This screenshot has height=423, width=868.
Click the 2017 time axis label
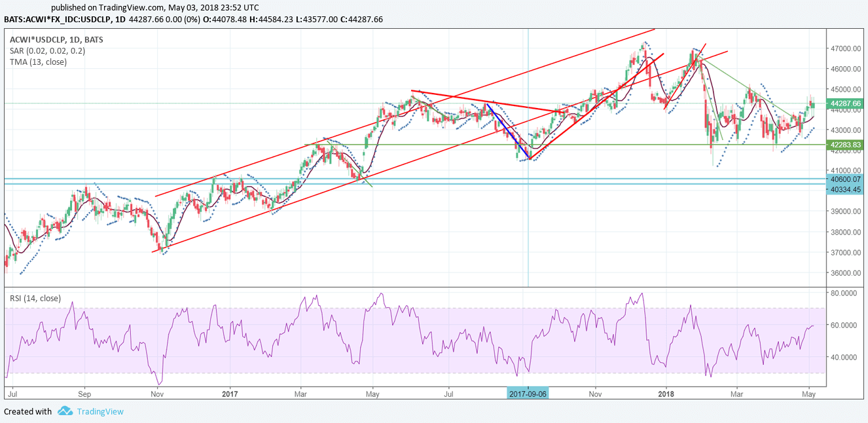tap(230, 394)
